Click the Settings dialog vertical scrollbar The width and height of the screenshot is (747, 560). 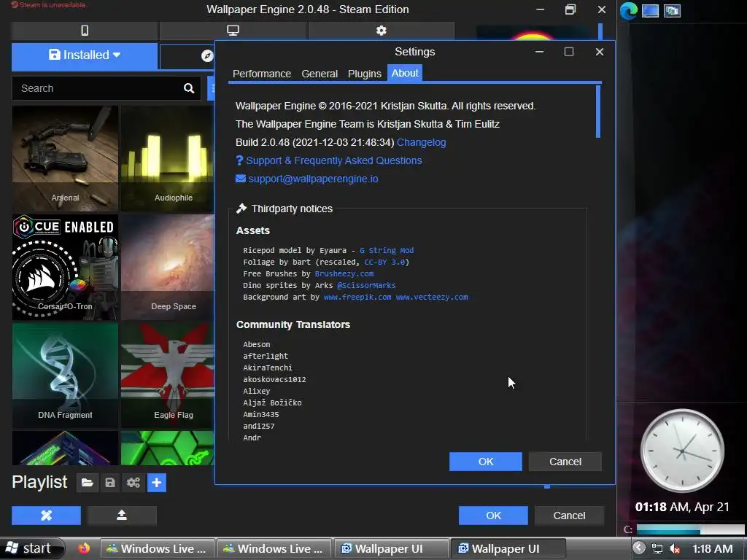[x=598, y=112]
